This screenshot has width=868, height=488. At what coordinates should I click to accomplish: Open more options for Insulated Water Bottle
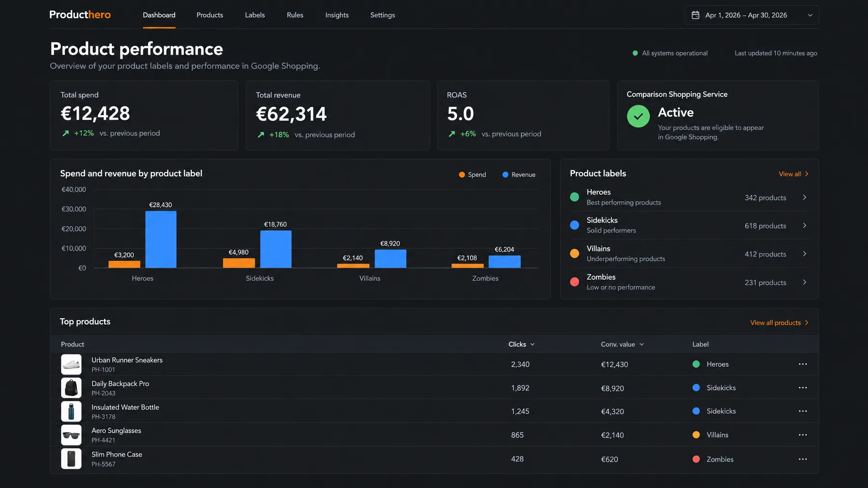802,411
